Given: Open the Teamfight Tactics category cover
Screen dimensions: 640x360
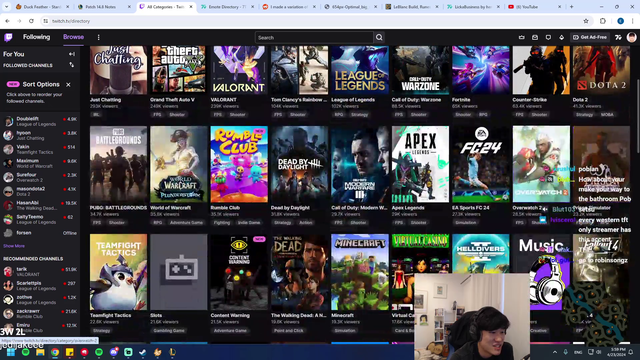Looking at the screenshot, I should pyautogui.click(x=118, y=272).
